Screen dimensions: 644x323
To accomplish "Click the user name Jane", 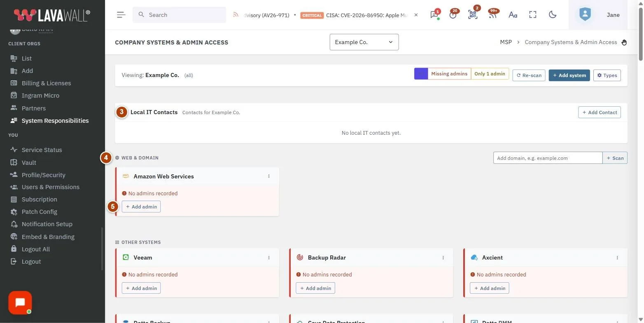I will pyautogui.click(x=613, y=15).
